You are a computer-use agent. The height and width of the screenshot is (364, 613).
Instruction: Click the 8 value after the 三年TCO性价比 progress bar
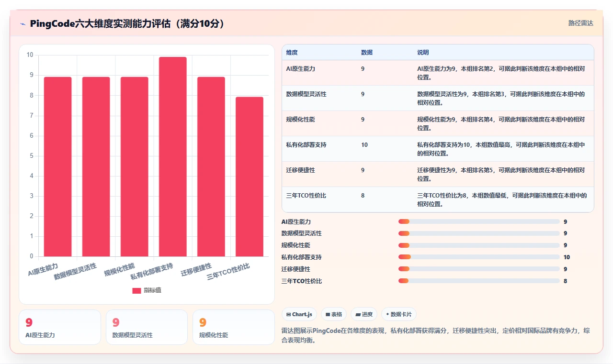[x=565, y=281]
